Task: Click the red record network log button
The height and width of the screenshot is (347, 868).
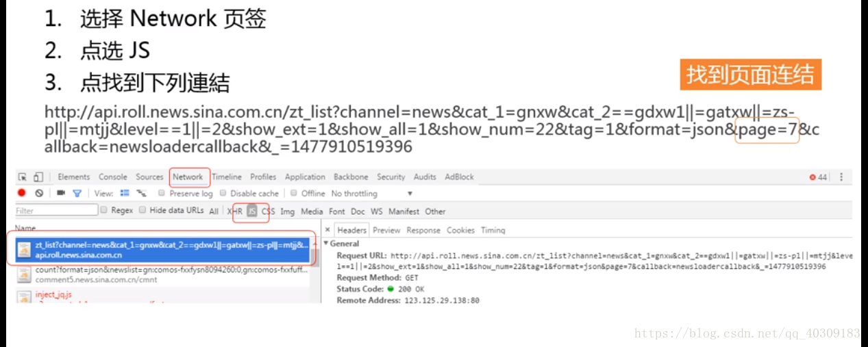Action: point(22,193)
